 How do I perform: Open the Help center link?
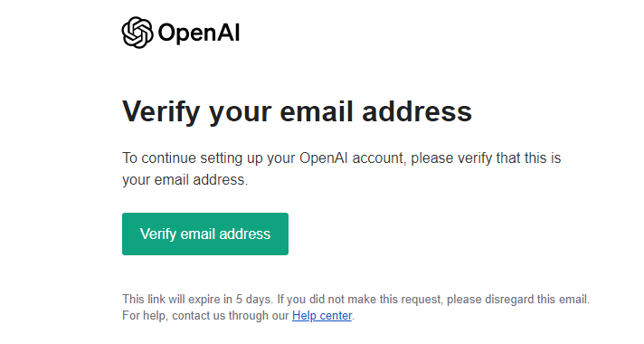coord(322,316)
